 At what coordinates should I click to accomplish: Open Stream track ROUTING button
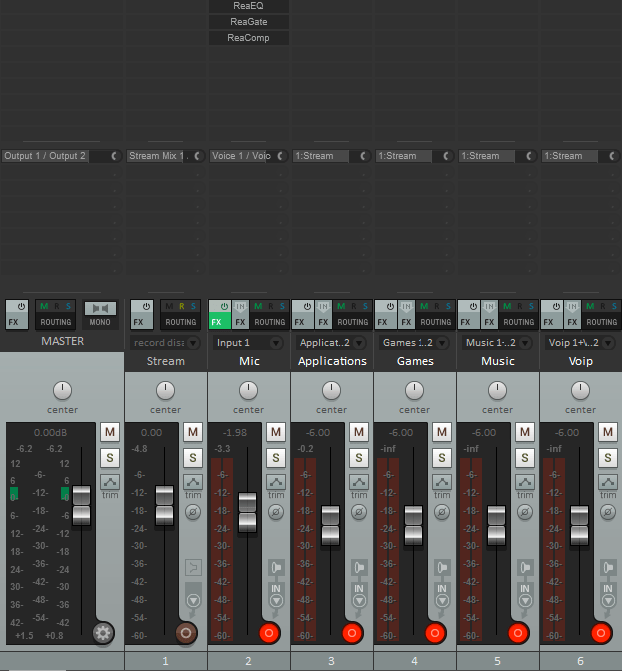[x=181, y=322]
